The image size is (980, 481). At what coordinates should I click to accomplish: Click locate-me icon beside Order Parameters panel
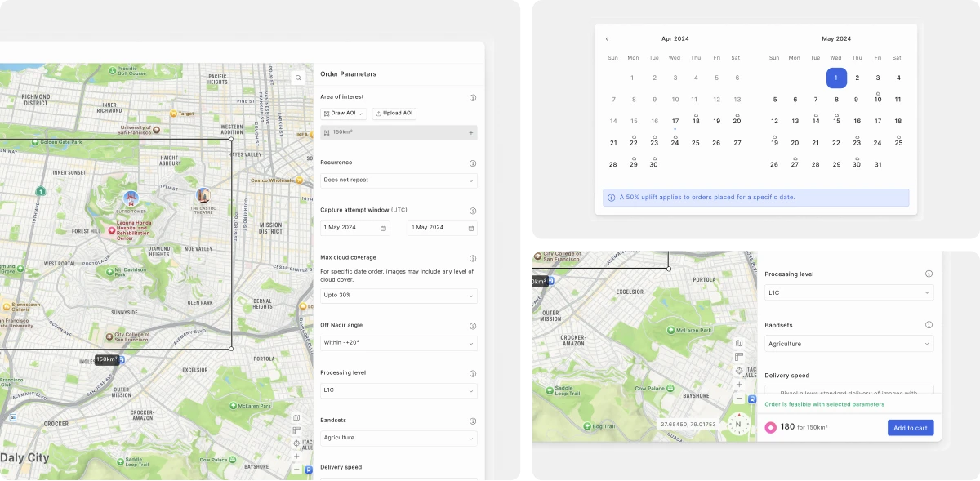click(x=296, y=443)
